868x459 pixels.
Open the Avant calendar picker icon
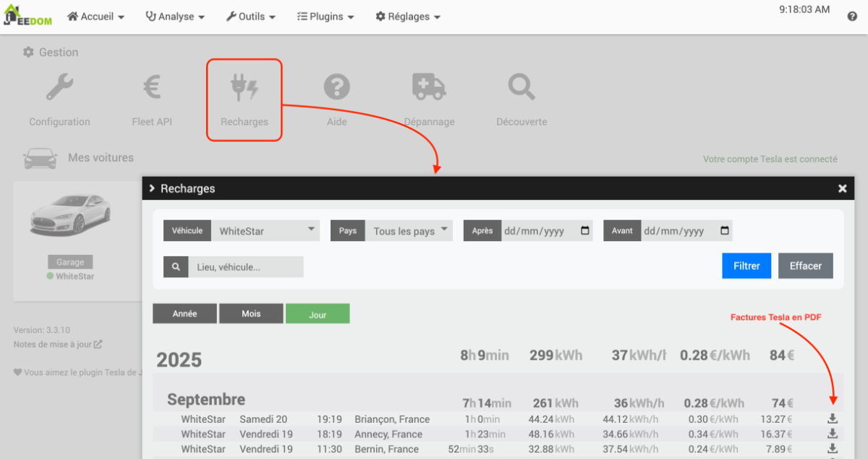point(725,231)
